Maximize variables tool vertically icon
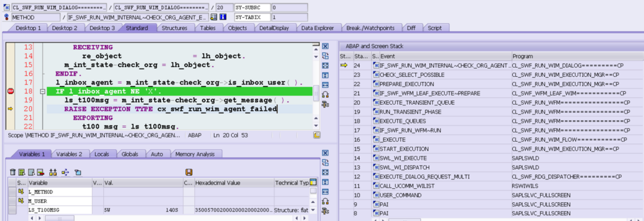Image resolution: width=644 pixels, height=221 pixels. point(326,182)
